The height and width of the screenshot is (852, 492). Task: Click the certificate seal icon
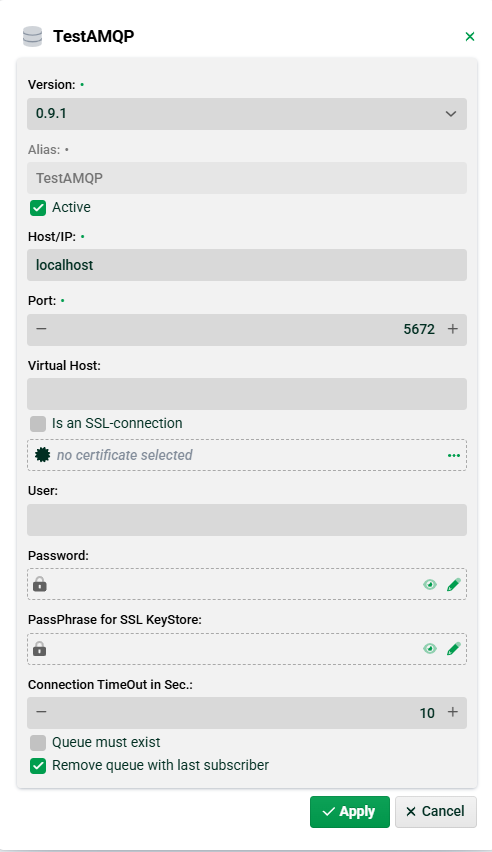point(42,455)
